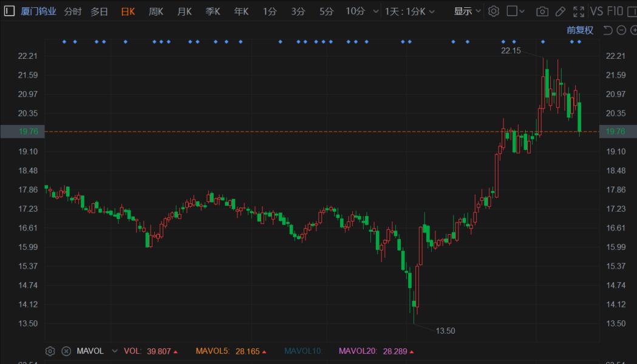Click the 前复权 adjustment link
This screenshot has height=364, width=637.
(580, 30)
